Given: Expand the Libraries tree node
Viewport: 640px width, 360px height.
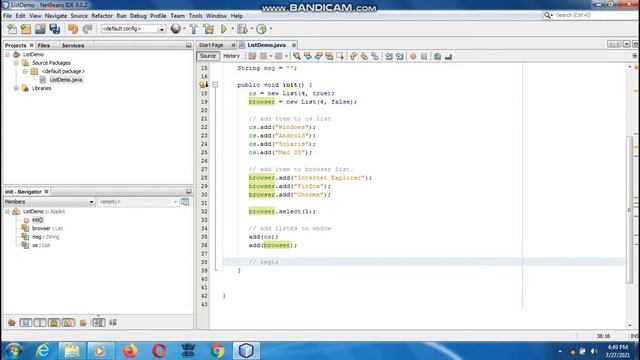Looking at the screenshot, I should click(16, 88).
